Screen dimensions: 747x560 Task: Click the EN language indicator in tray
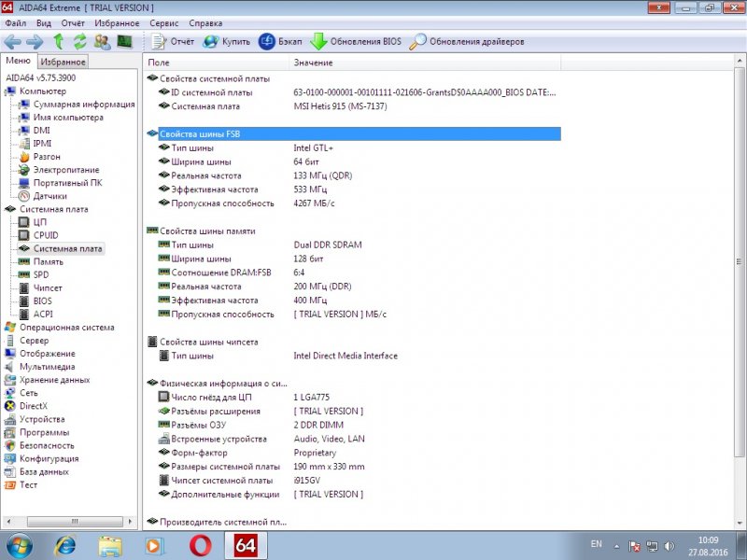click(597, 542)
